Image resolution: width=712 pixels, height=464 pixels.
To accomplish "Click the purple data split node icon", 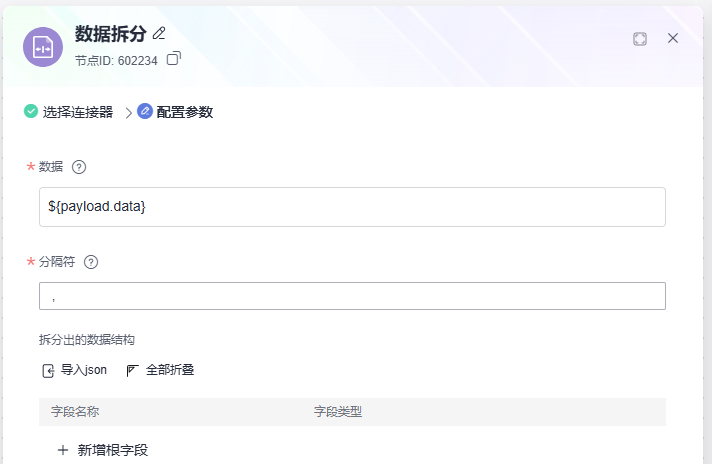I will [x=43, y=47].
